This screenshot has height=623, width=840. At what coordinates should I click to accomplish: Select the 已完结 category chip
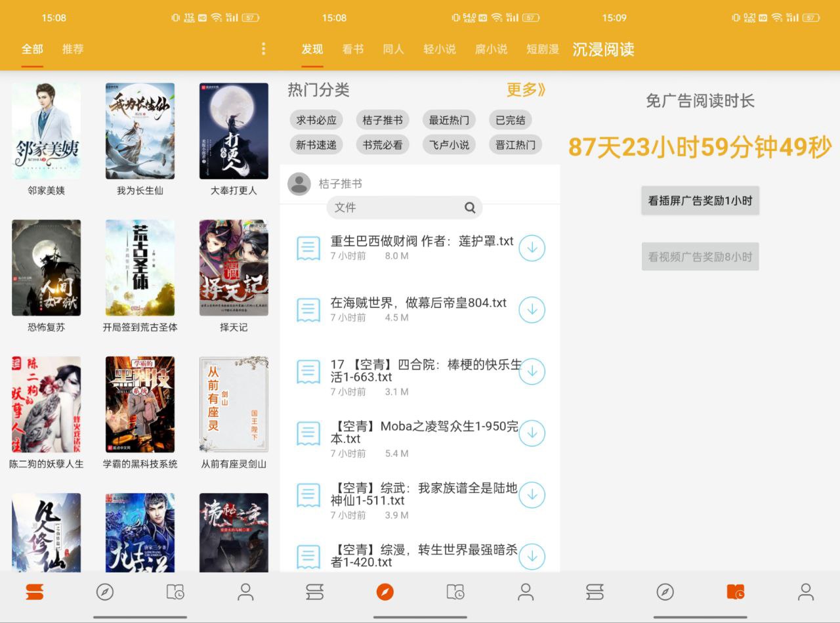(510, 120)
